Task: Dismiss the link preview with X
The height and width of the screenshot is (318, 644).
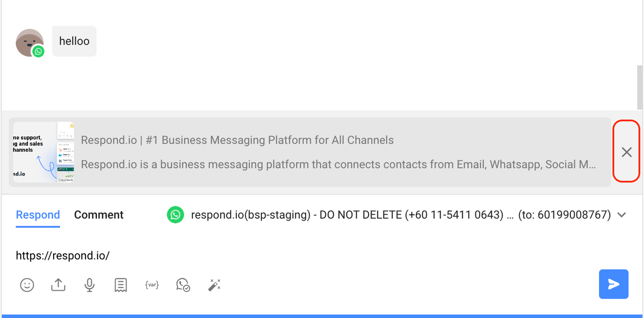Action: (627, 152)
